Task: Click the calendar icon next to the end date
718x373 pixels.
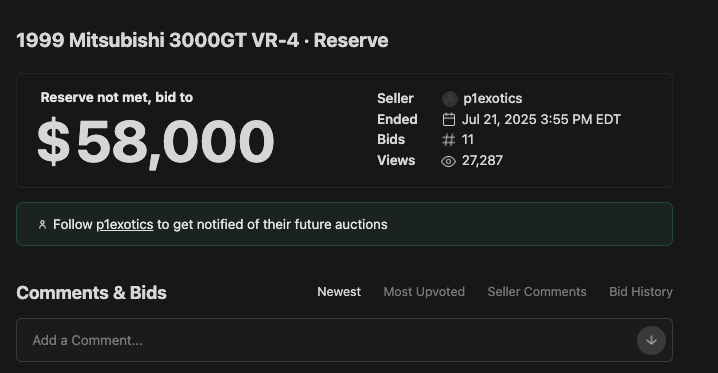Action: click(449, 119)
